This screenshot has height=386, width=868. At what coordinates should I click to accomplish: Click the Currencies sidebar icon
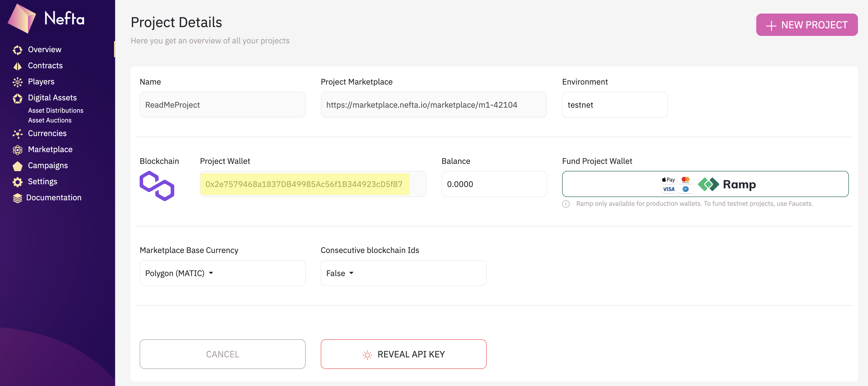(x=18, y=134)
